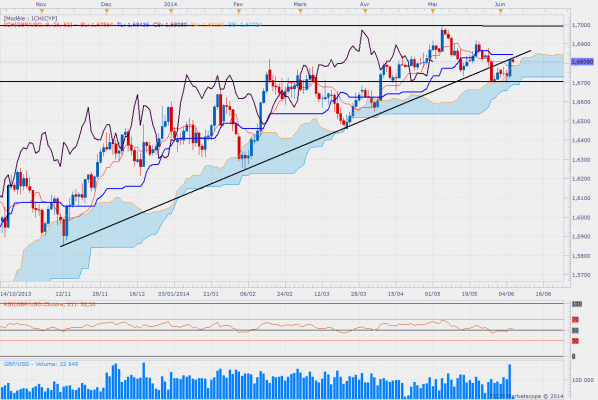Click the orange marker under Nov
Screen dimensions: 598x400
(x=42, y=11)
